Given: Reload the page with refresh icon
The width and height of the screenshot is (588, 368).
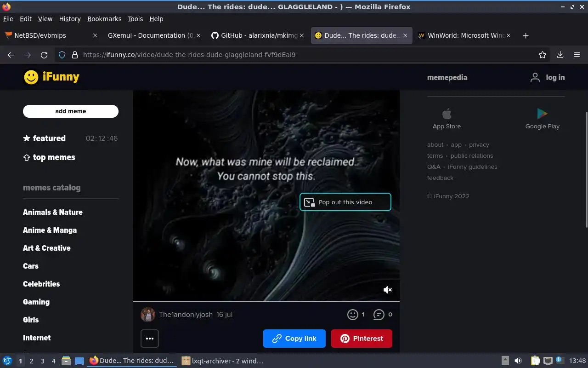Looking at the screenshot, I should click(x=44, y=55).
